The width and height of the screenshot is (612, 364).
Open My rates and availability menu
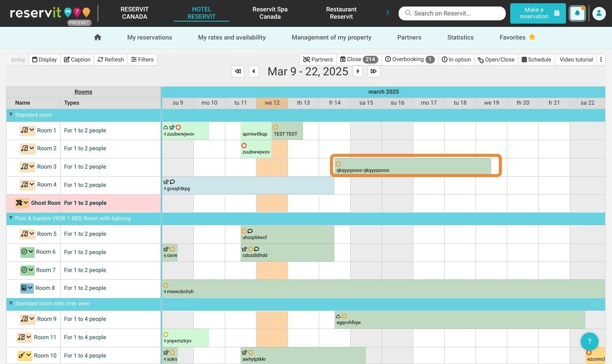click(x=232, y=37)
